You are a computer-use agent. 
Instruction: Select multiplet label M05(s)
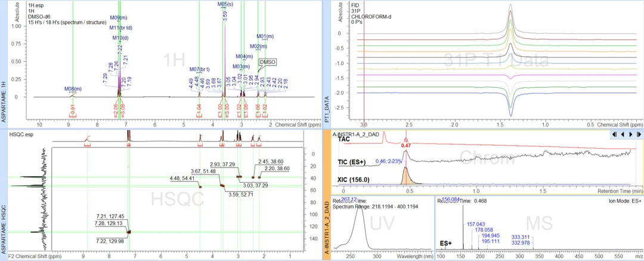(x=225, y=4)
